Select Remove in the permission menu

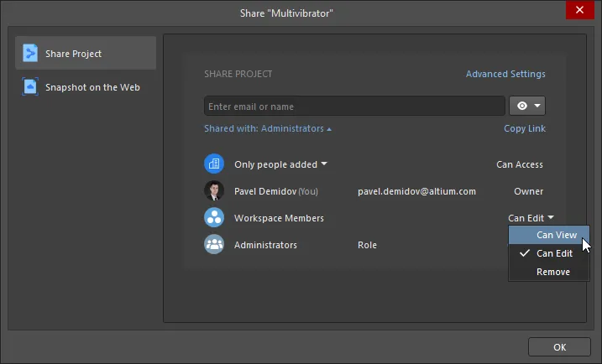[549, 272]
